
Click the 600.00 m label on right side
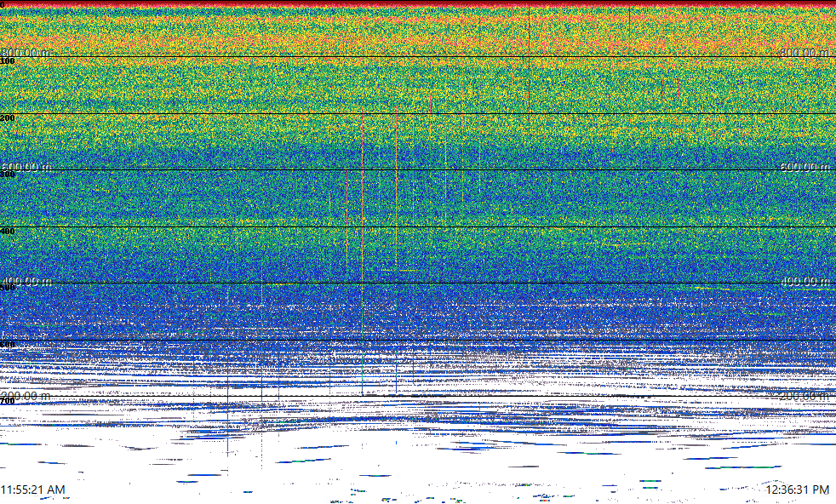tap(805, 167)
